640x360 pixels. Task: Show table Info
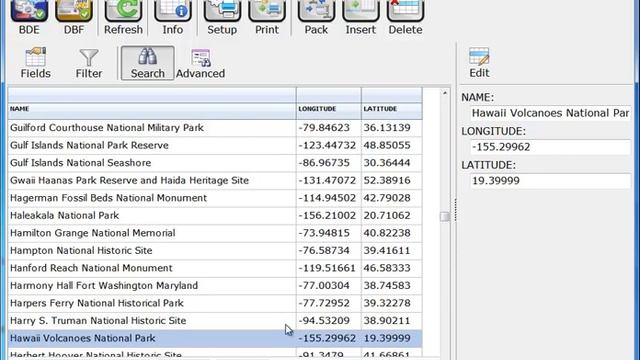click(x=173, y=18)
